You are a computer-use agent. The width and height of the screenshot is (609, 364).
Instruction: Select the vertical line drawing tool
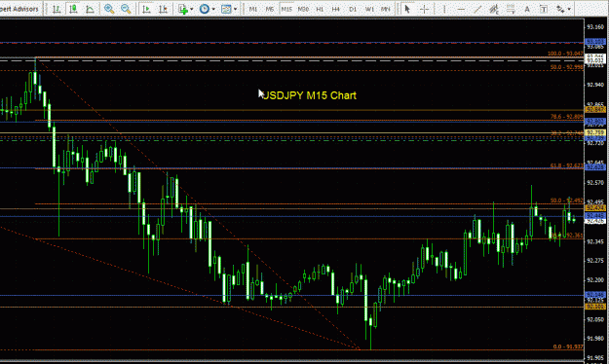(444, 9)
